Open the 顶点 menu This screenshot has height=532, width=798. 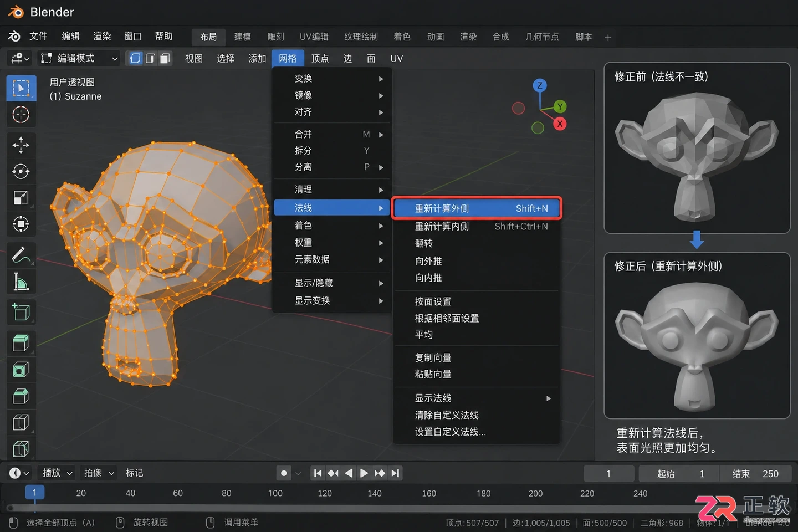pyautogui.click(x=320, y=58)
